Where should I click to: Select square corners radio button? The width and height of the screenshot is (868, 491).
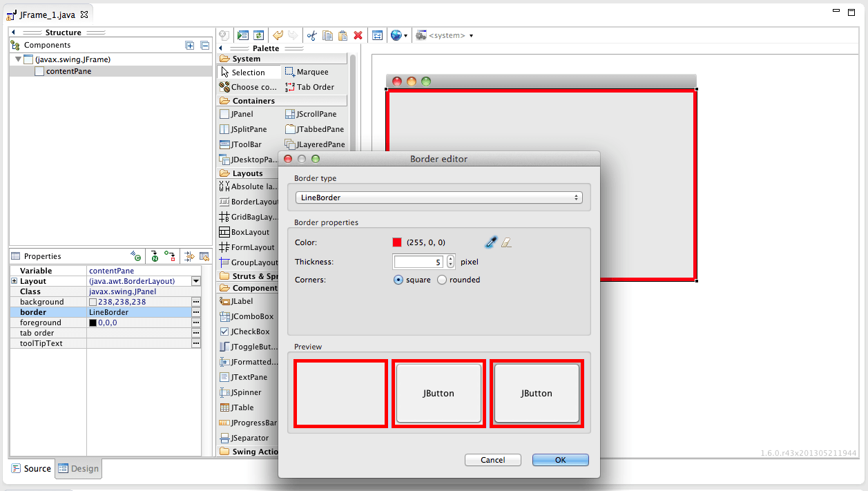398,280
